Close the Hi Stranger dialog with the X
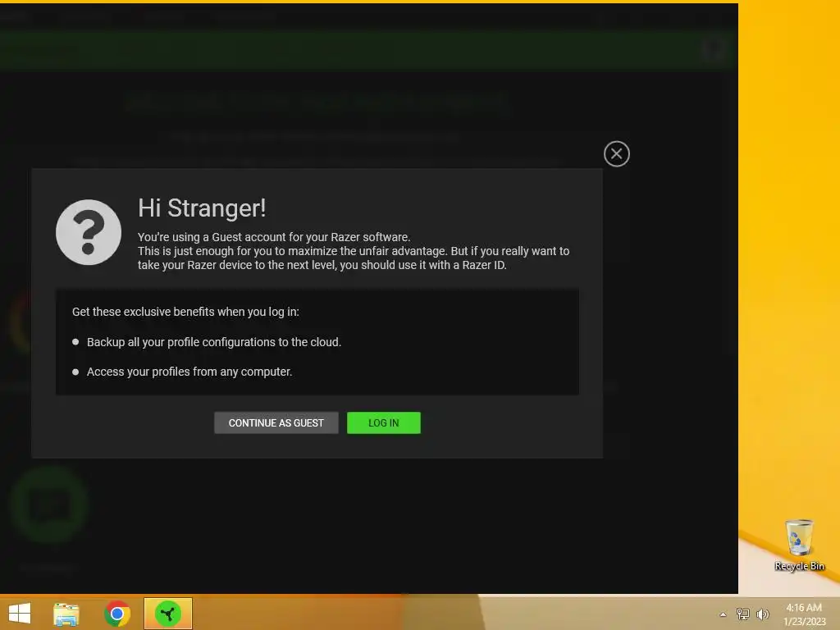 tap(617, 153)
